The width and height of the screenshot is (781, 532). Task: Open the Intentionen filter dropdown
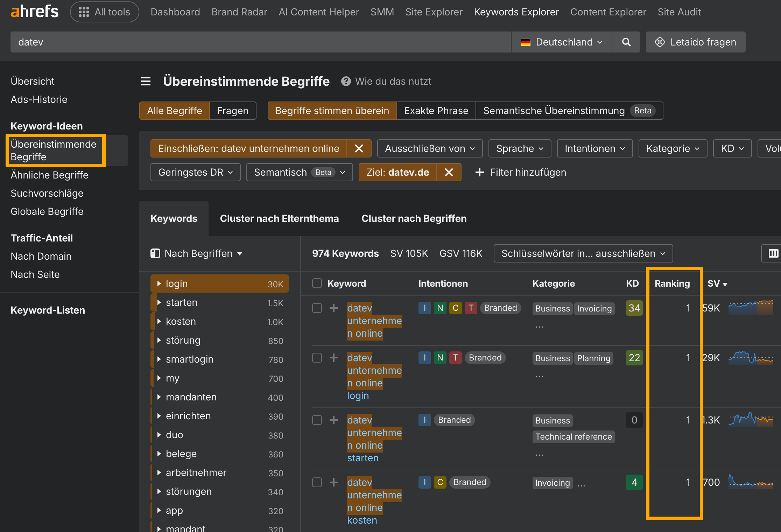pos(594,148)
